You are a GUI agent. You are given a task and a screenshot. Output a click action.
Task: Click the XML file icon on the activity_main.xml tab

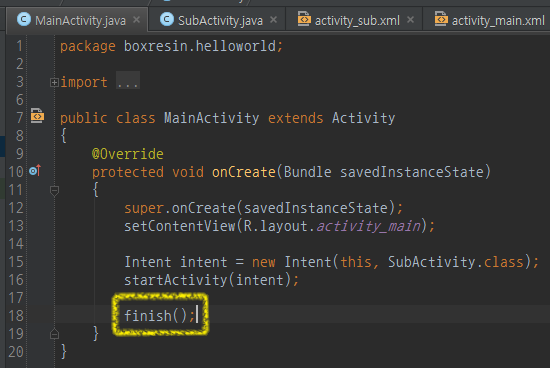point(441,19)
